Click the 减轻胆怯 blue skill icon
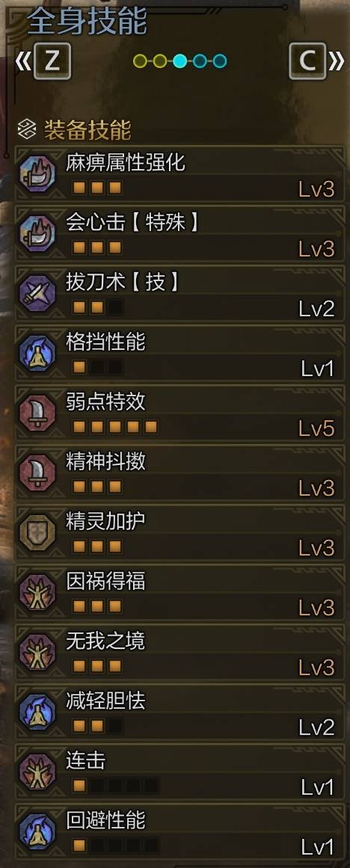The height and width of the screenshot is (868, 350). 37,712
